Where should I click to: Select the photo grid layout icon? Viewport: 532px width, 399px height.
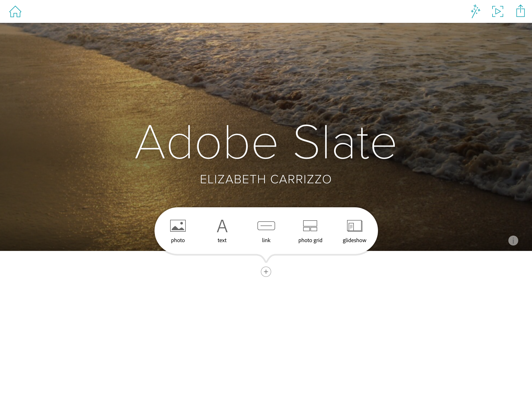click(x=310, y=226)
